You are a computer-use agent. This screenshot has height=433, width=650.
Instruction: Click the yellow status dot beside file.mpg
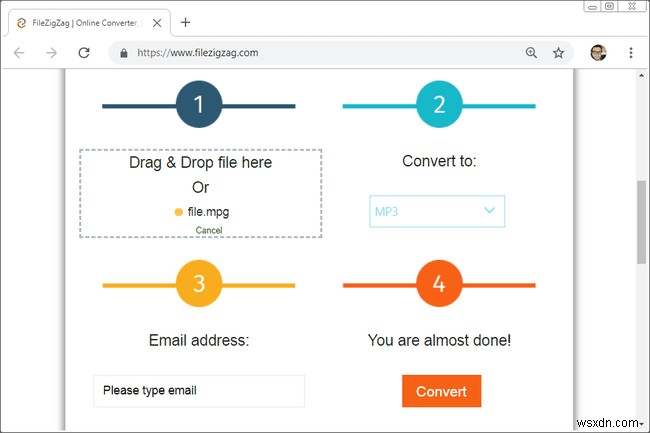coord(179,212)
